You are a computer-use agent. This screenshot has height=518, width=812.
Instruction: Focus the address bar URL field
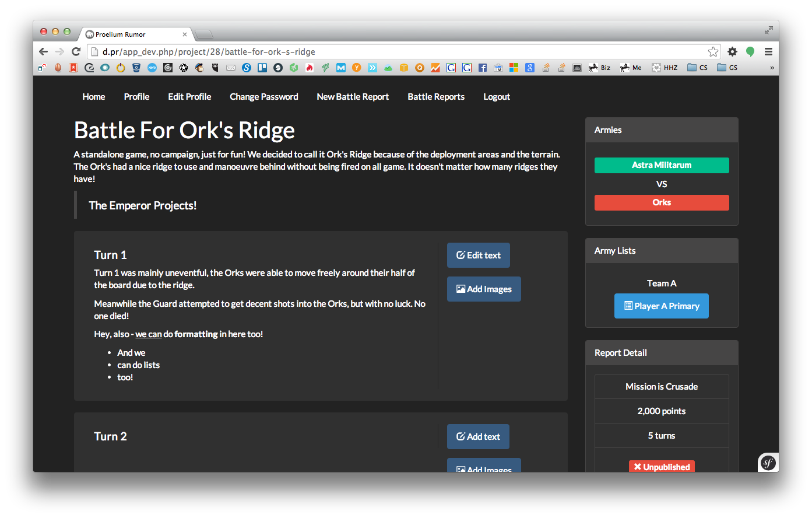pos(403,52)
